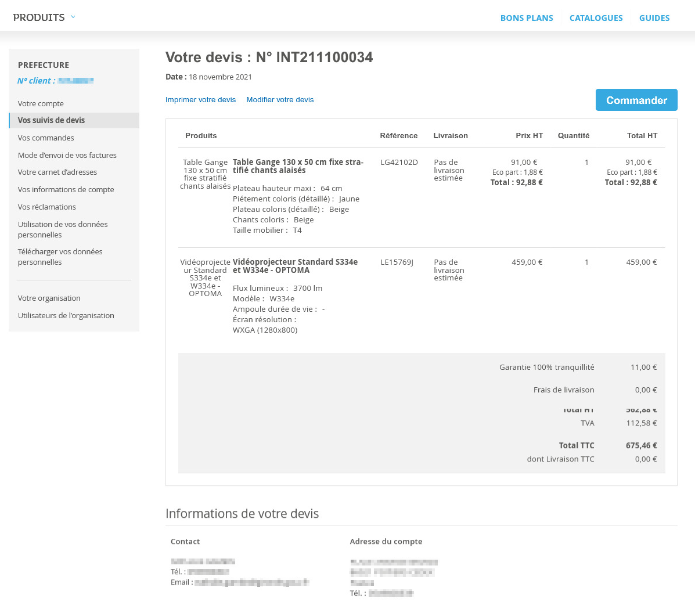Open Votre carnet d'adresses
The height and width of the screenshot is (616, 695).
click(57, 172)
